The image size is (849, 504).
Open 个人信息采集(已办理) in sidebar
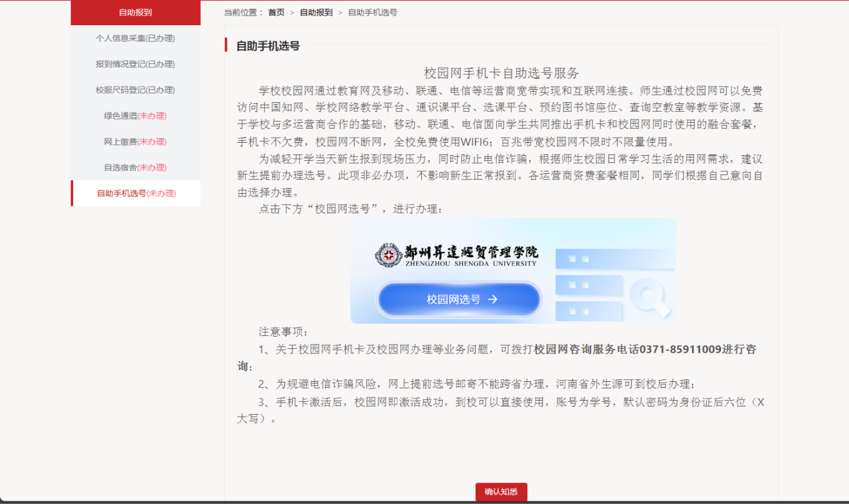point(136,38)
